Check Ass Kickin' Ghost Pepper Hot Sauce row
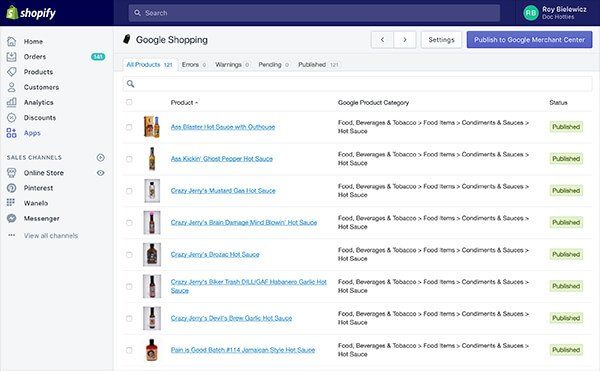The height and width of the screenshot is (371, 600). (129, 159)
